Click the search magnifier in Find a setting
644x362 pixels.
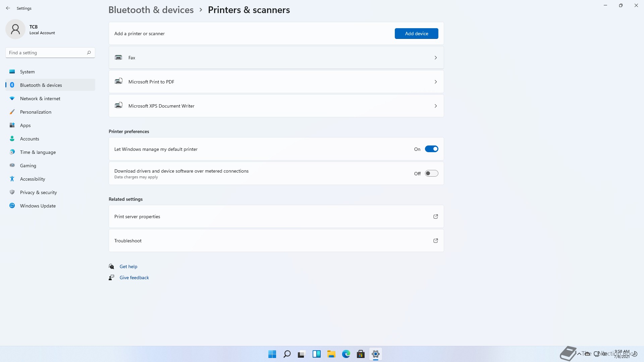pyautogui.click(x=89, y=53)
